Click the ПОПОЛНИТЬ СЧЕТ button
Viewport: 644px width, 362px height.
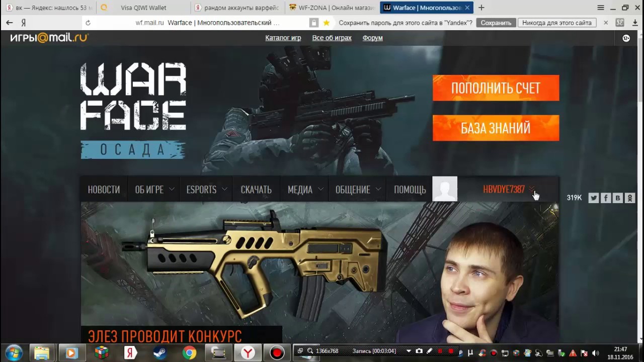point(496,88)
